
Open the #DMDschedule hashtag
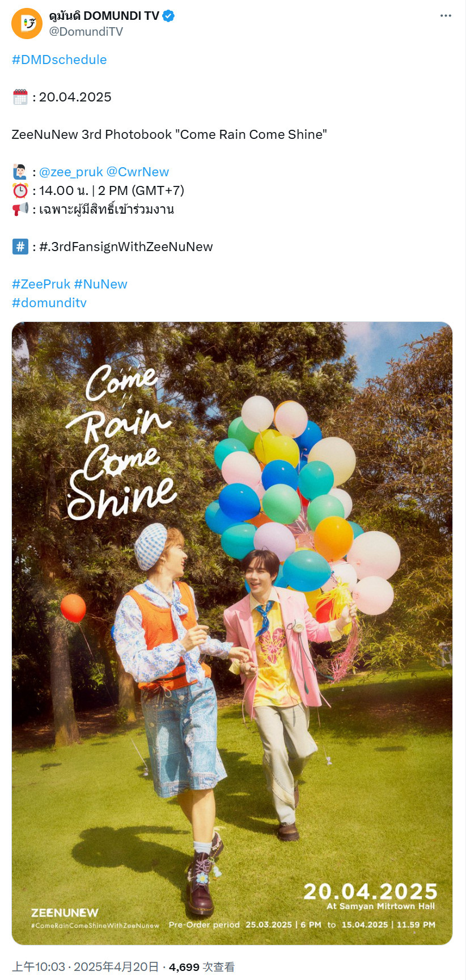60,60
